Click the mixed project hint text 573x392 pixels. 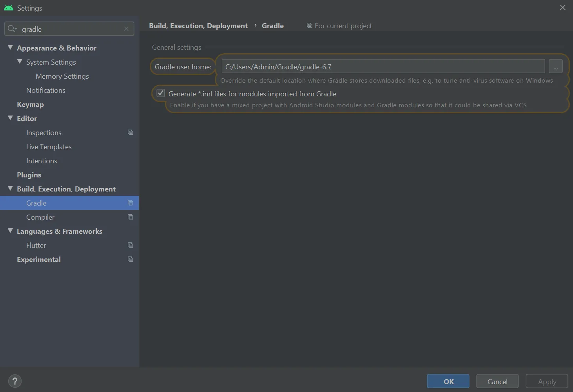[x=348, y=105]
